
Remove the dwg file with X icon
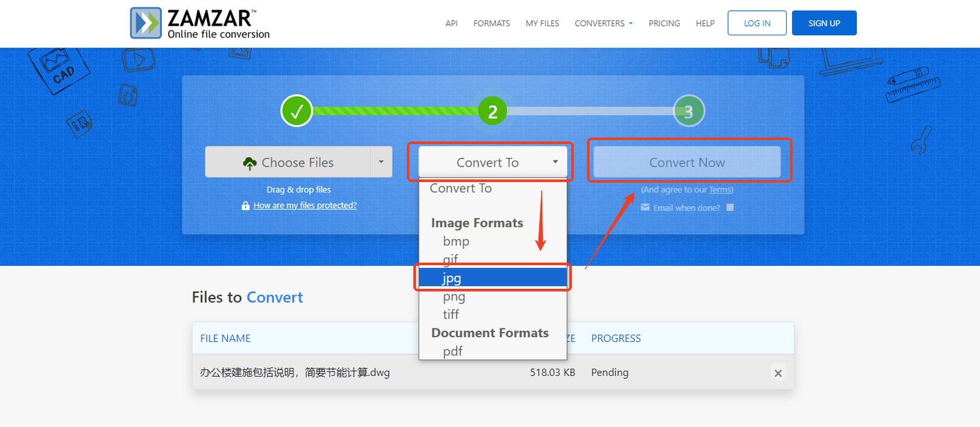[x=778, y=373]
